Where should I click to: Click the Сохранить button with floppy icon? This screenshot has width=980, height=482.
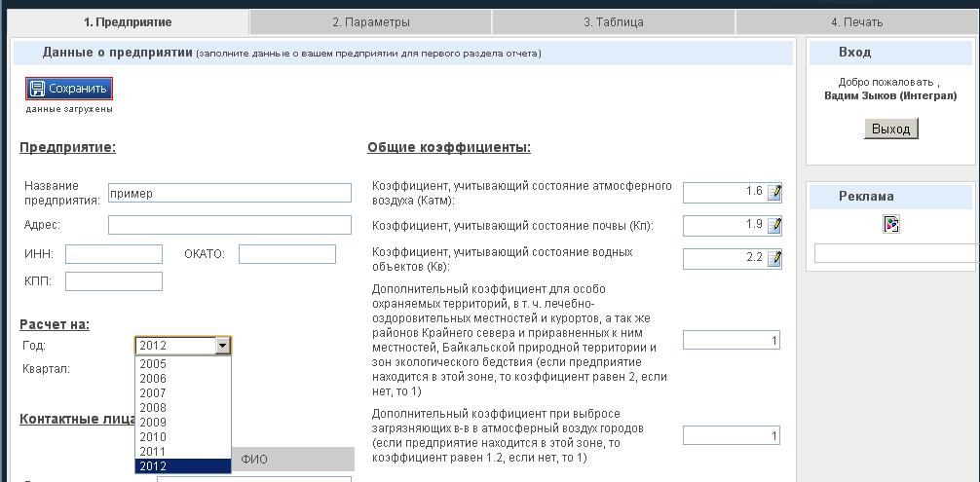[69, 89]
